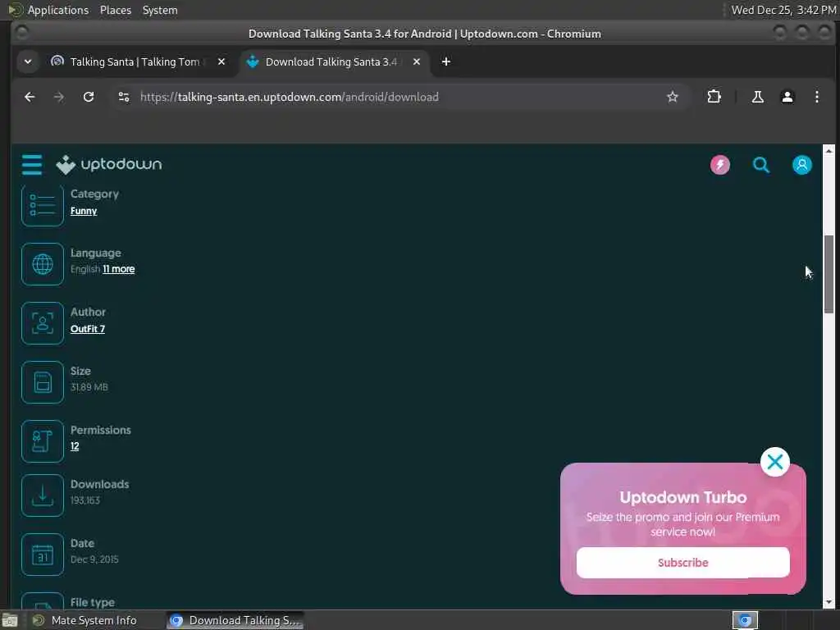Click the workspace switcher with Chromium icon
Viewport: 840px width, 630px height.
[745, 620]
